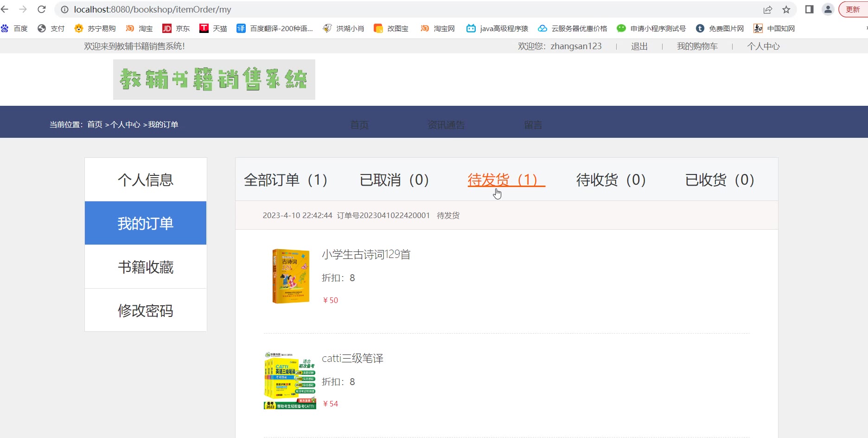This screenshot has height=438, width=868.
Task: Open the 百度 bookmark
Action: [x=14, y=28]
